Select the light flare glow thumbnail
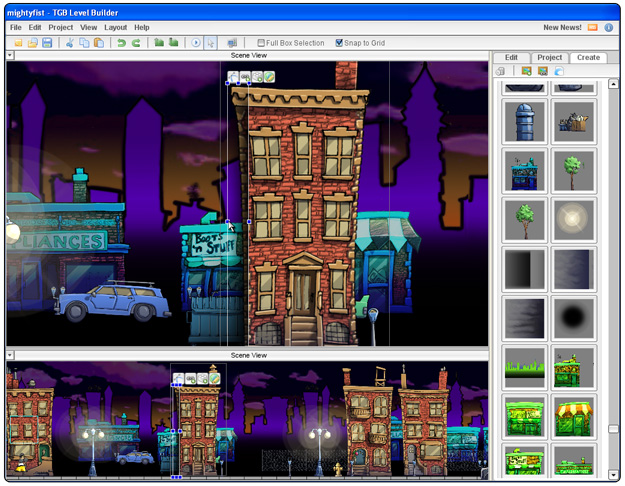Viewport: 625px width, 486px height. pos(574,220)
